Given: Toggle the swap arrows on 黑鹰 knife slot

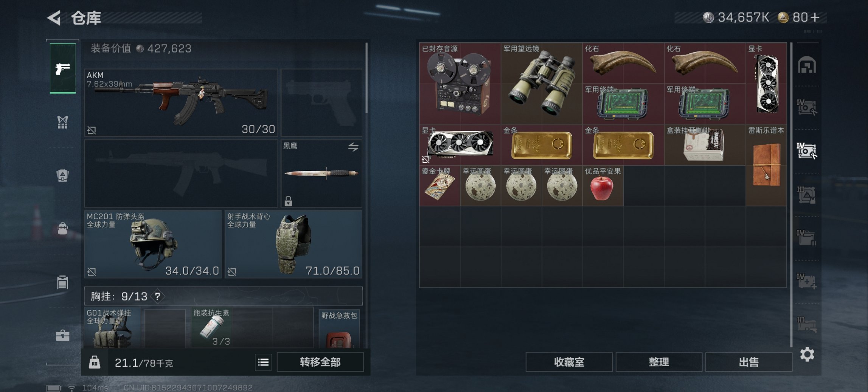Looking at the screenshot, I should point(353,147).
